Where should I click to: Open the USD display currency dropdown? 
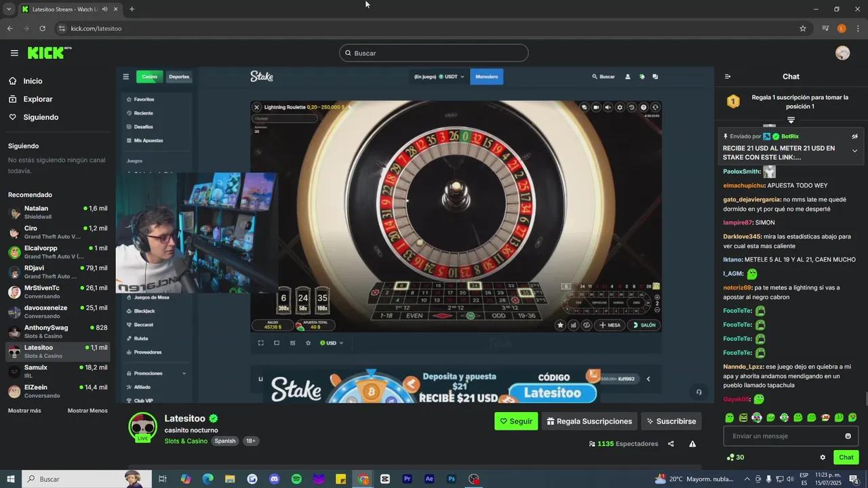click(x=332, y=343)
